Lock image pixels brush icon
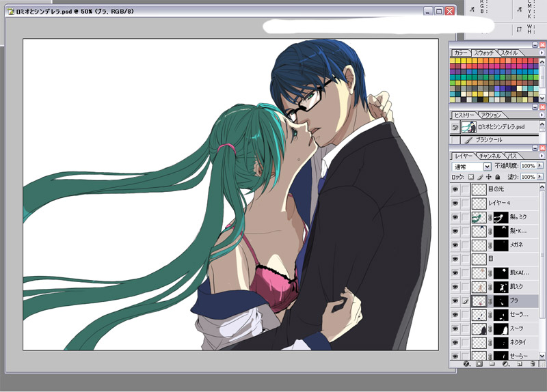The height and width of the screenshot is (392, 547). 480,177
